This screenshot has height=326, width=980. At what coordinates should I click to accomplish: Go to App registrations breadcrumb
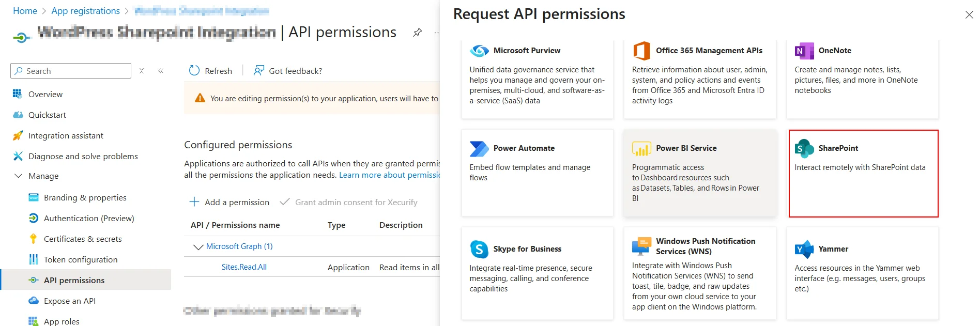coord(86,11)
